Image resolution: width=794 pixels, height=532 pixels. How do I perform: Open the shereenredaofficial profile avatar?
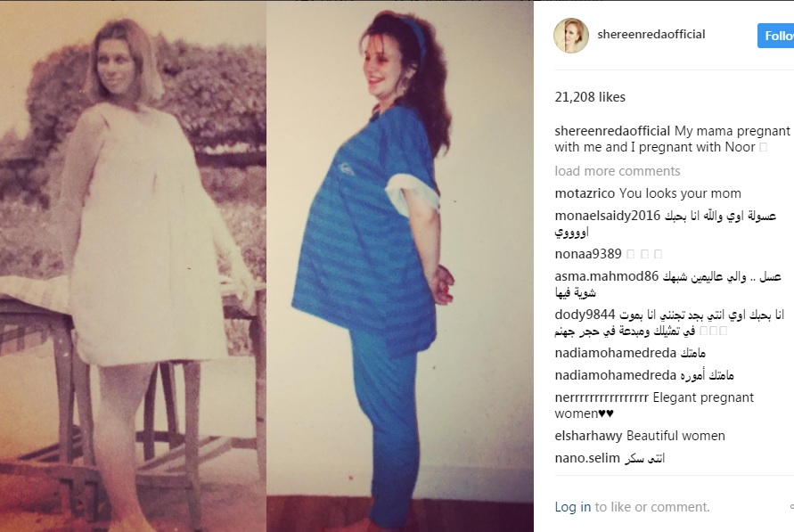[x=570, y=36]
